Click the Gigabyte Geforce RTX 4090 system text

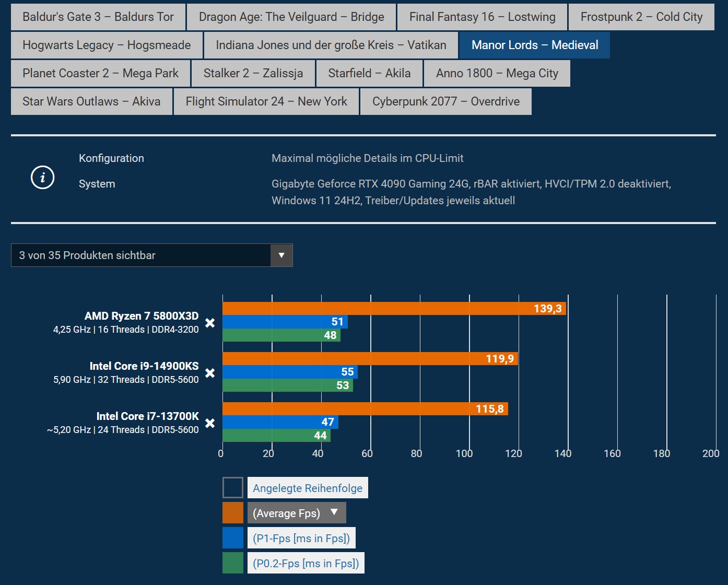pos(471,192)
